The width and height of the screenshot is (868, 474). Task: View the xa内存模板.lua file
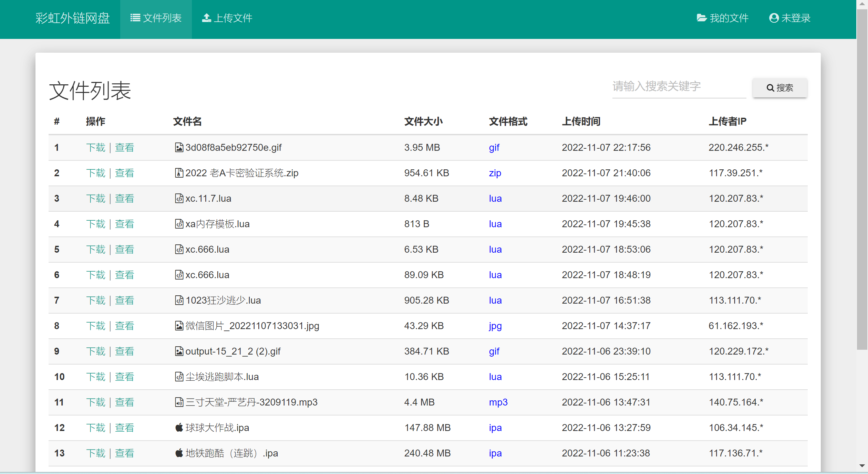click(x=124, y=224)
